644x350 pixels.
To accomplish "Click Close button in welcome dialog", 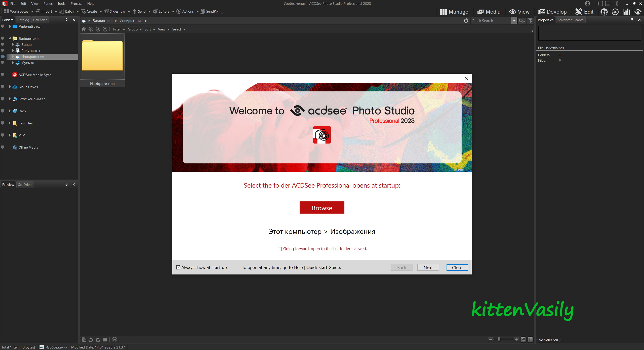I will pos(457,267).
